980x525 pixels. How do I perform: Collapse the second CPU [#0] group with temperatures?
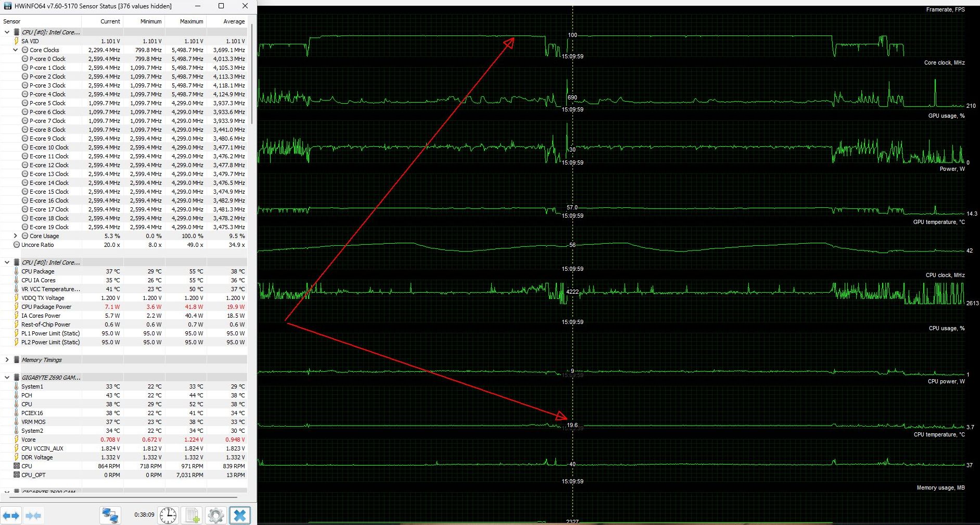pos(7,262)
